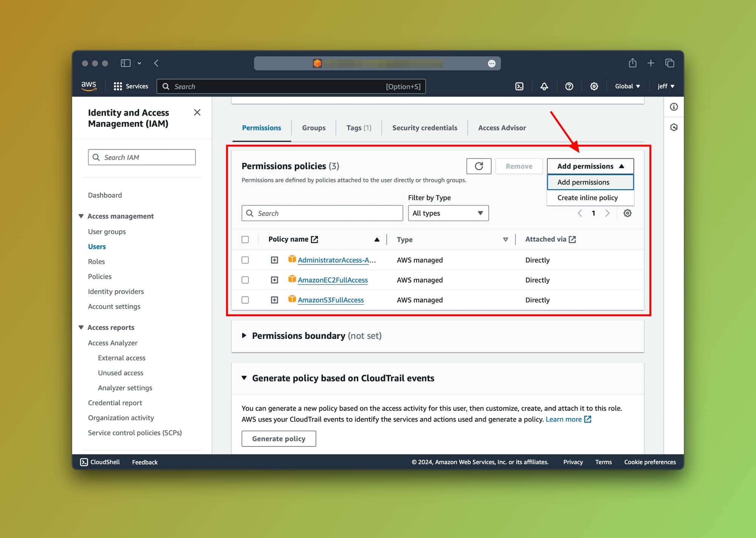The width and height of the screenshot is (756, 538).
Task: Toggle the checkbox next to AmazonS3FullAccess policy
Action: point(245,299)
